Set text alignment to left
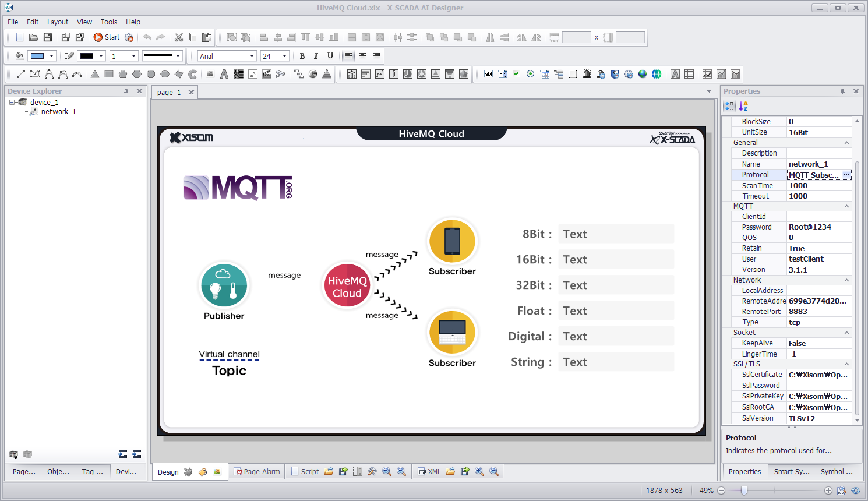868x501 pixels. click(348, 56)
